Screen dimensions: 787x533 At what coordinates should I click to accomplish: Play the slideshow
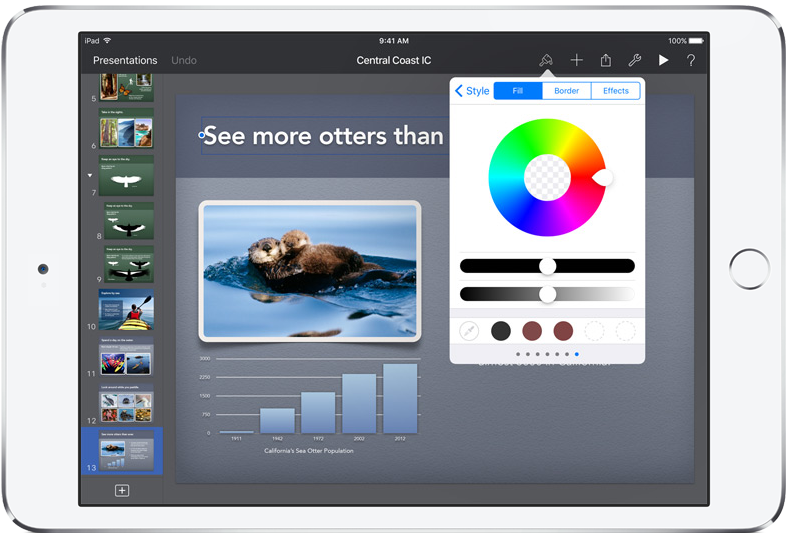pos(663,60)
